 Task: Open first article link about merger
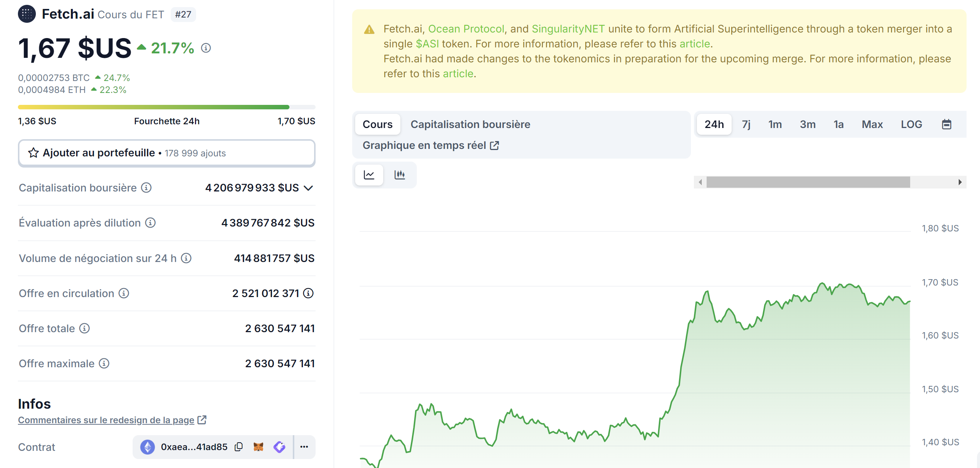695,44
